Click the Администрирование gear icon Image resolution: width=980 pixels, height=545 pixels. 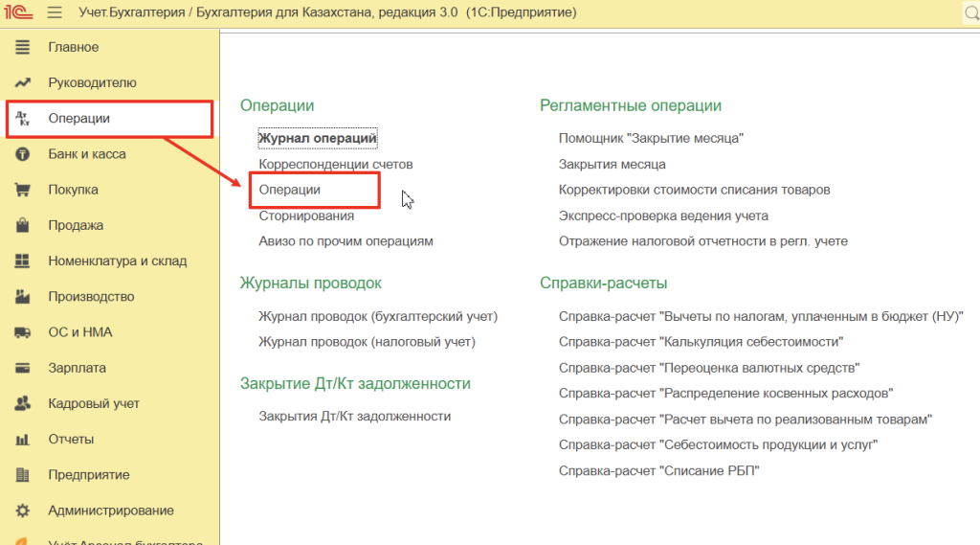(x=23, y=511)
